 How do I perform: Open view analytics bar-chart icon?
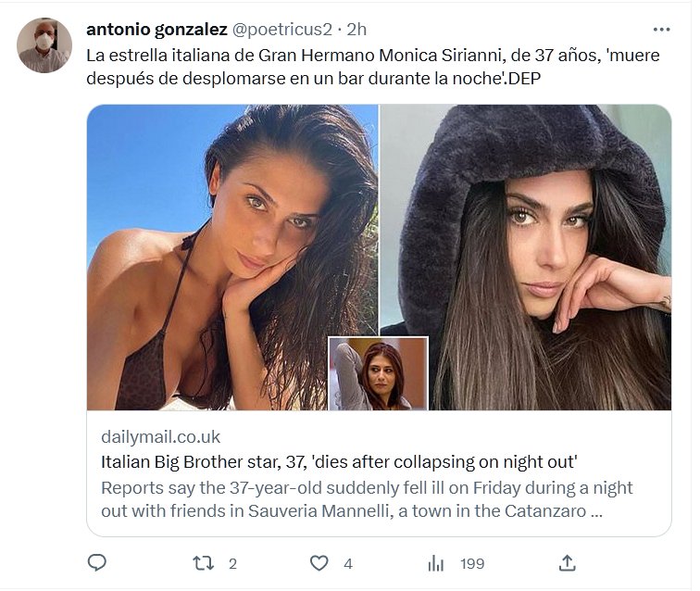pyautogui.click(x=436, y=562)
